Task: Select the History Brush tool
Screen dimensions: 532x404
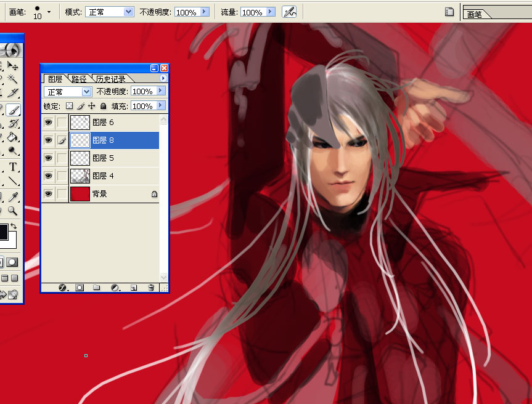Action: point(13,124)
